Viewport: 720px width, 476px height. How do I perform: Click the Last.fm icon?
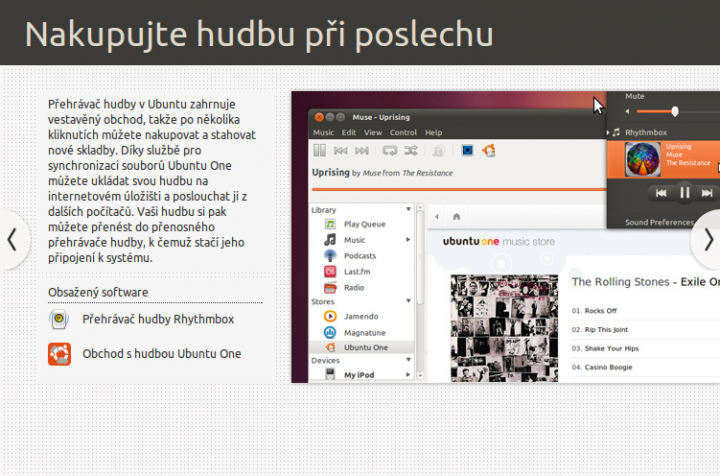(x=330, y=272)
